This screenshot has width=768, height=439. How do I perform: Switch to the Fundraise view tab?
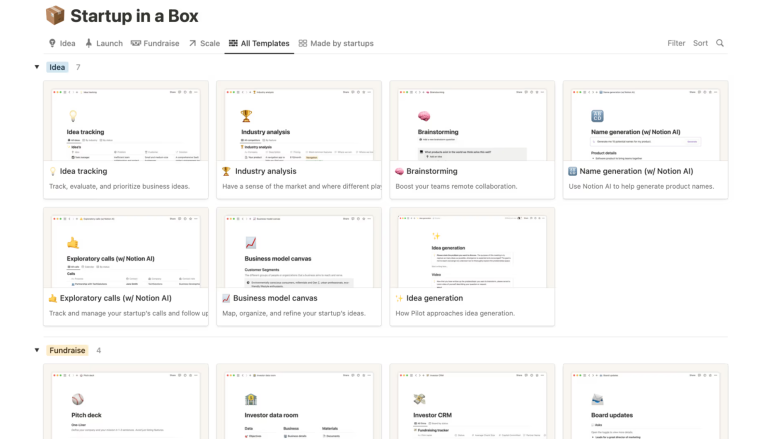pyautogui.click(x=155, y=43)
